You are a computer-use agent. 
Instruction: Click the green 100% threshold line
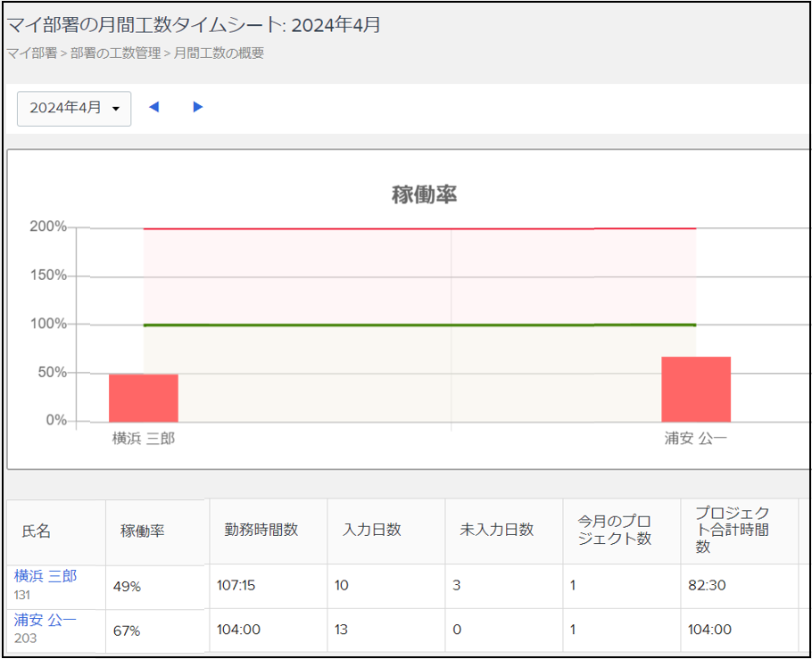click(x=419, y=325)
